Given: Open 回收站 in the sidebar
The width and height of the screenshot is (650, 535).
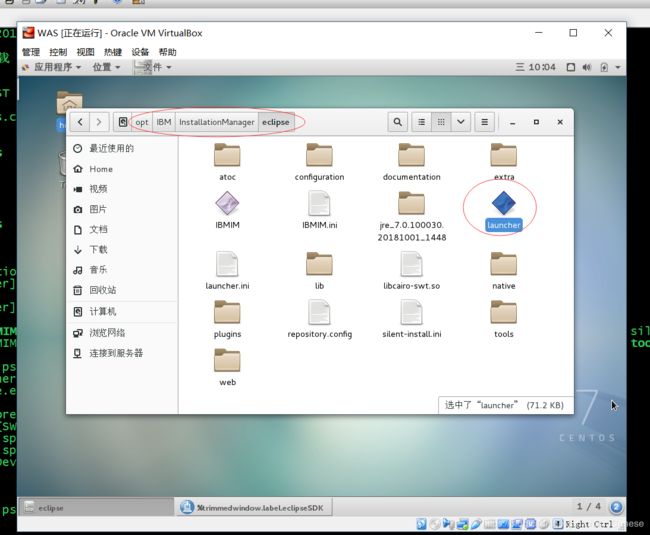Looking at the screenshot, I should (122, 290).
